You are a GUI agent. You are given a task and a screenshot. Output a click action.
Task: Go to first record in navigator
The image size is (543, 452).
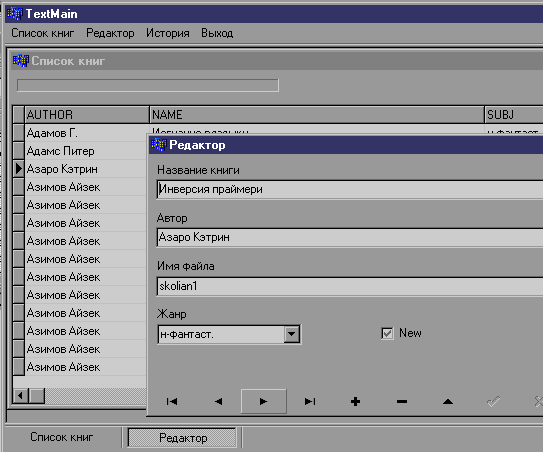coord(172,401)
